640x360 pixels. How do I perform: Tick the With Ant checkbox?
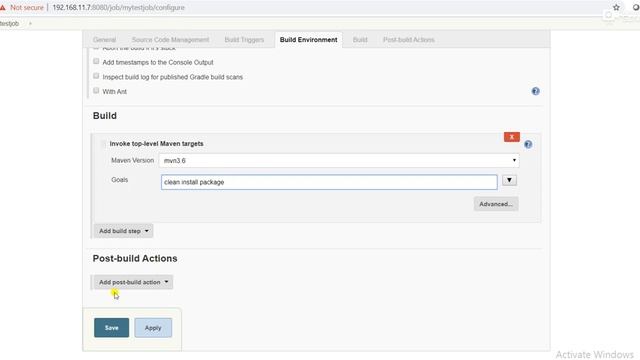(96, 91)
